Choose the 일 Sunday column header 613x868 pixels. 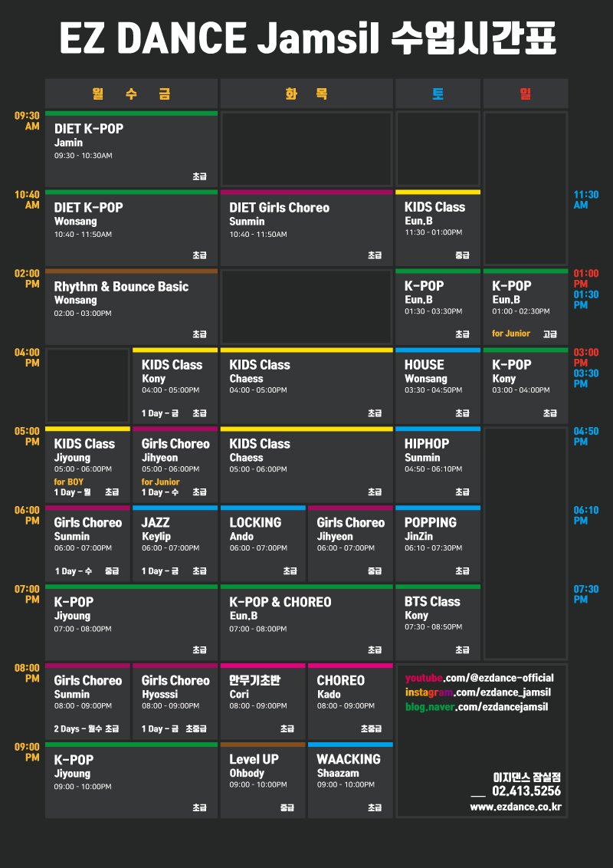[526, 94]
